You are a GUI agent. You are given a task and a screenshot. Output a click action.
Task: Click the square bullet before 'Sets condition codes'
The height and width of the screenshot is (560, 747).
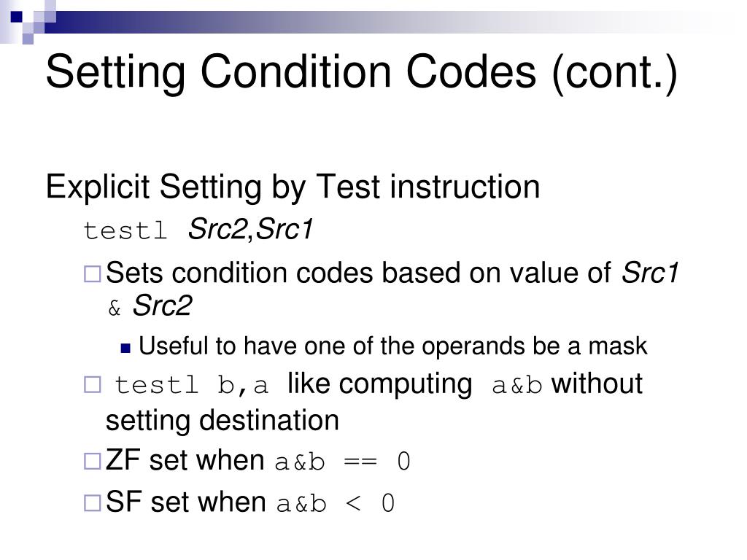[93, 274]
